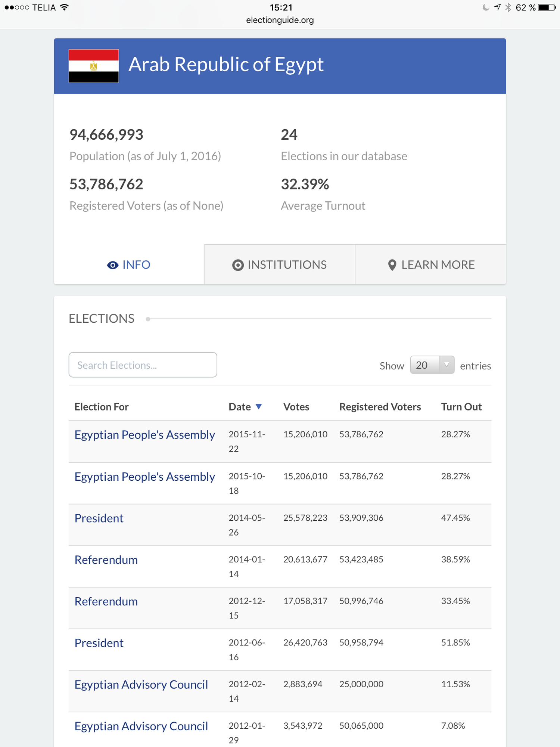This screenshot has height=747, width=560.
Task: Sort by Turn Out column
Action: click(x=461, y=407)
